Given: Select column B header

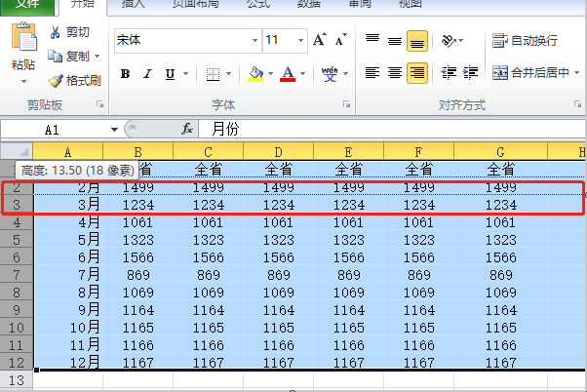Looking at the screenshot, I should pos(137,152).
